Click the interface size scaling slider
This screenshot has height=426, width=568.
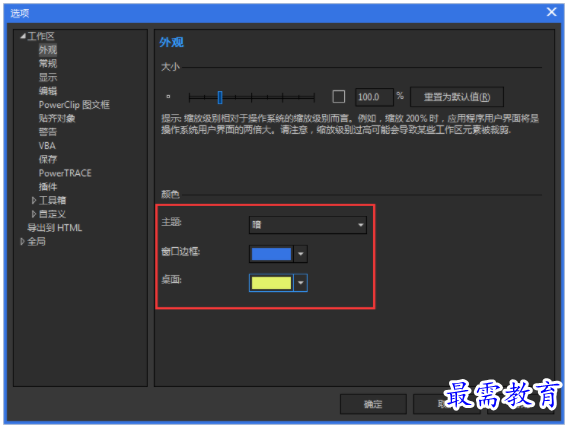click(251, 97)
